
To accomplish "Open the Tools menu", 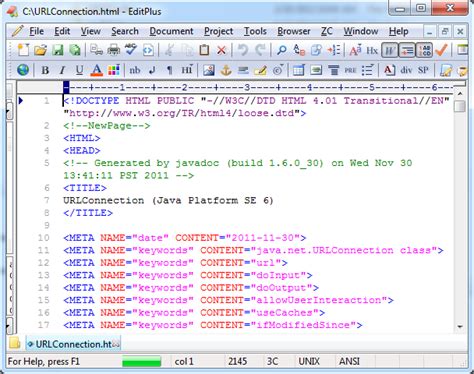I will point(255,31).
